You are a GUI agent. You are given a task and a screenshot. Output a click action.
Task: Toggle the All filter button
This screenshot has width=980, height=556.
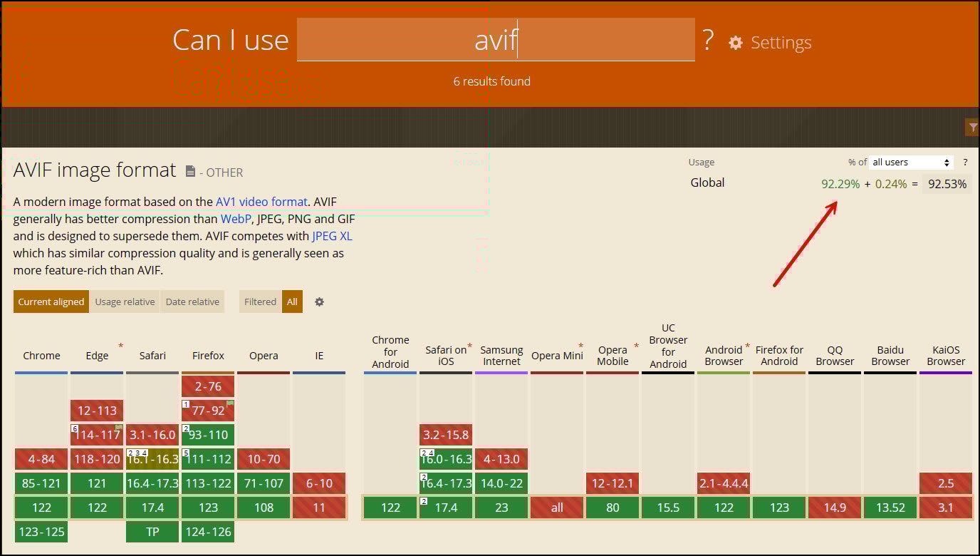point(292,302)
